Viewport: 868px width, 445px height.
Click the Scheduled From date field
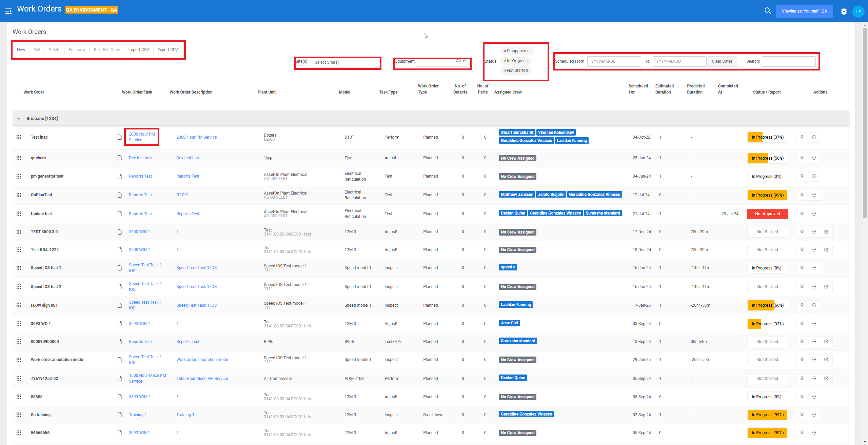click(614, 61)
